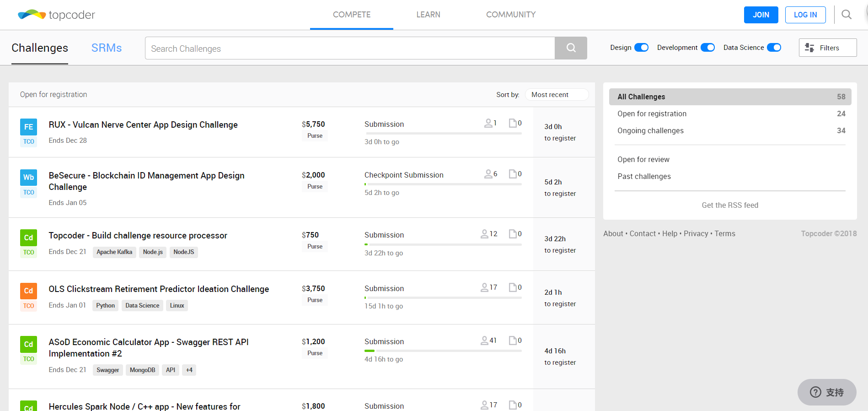Click TCO badge under OLS Clickstream icon
The width and height of the screenshot is (868, 411).
tap(28, 306)
